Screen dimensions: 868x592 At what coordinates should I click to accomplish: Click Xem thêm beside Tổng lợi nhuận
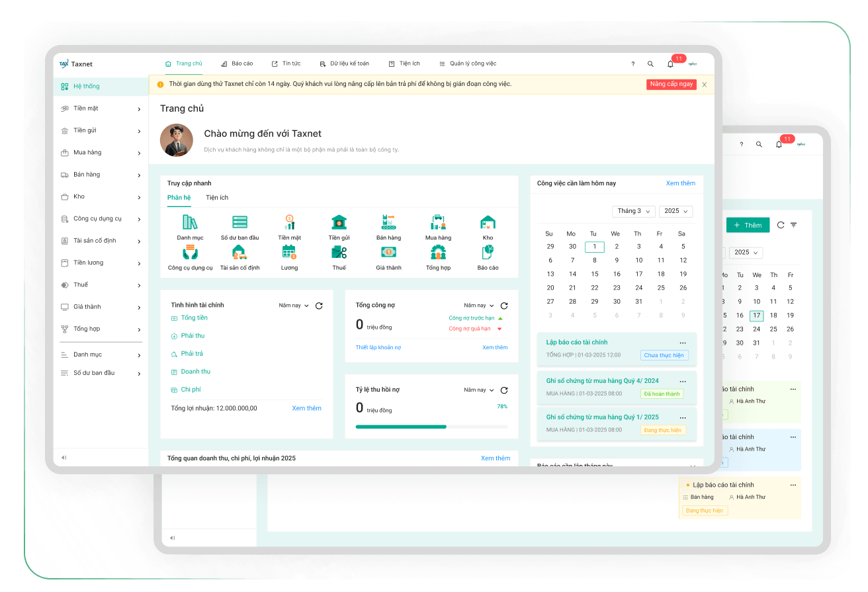tap(307, 409)
